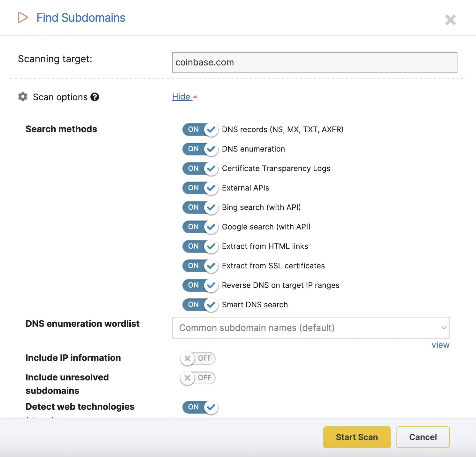Turn off Google search with API
The height and width of the screenshot is (457, 476).
[200, 227]
